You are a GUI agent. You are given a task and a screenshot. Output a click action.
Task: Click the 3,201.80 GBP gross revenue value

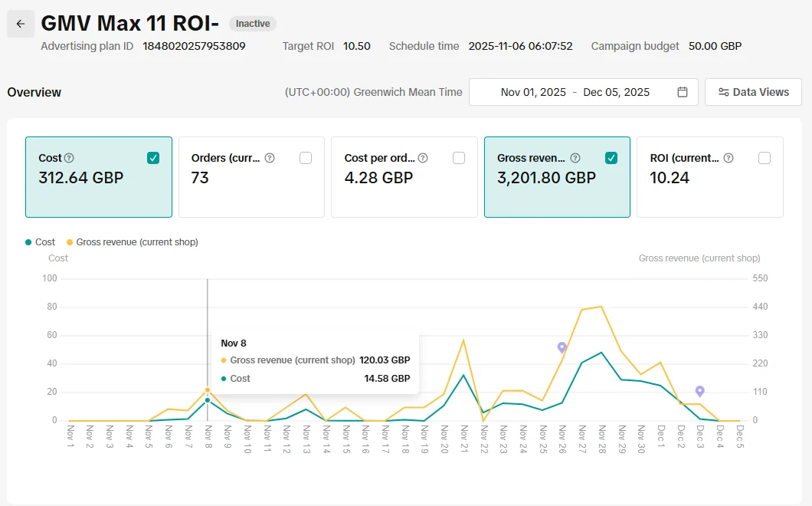(x=546, y=178)
